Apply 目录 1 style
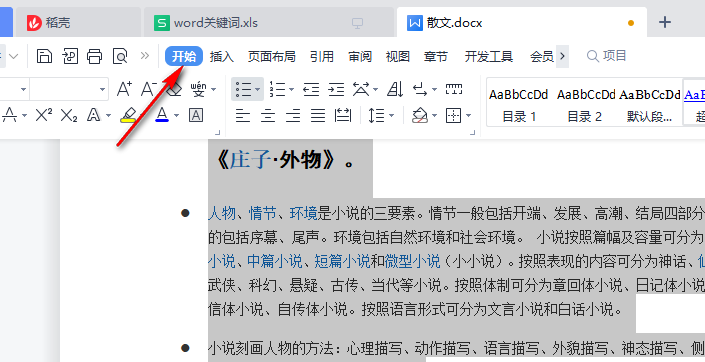The width and height of the screenshot is (705, 362). coord(518,105)
